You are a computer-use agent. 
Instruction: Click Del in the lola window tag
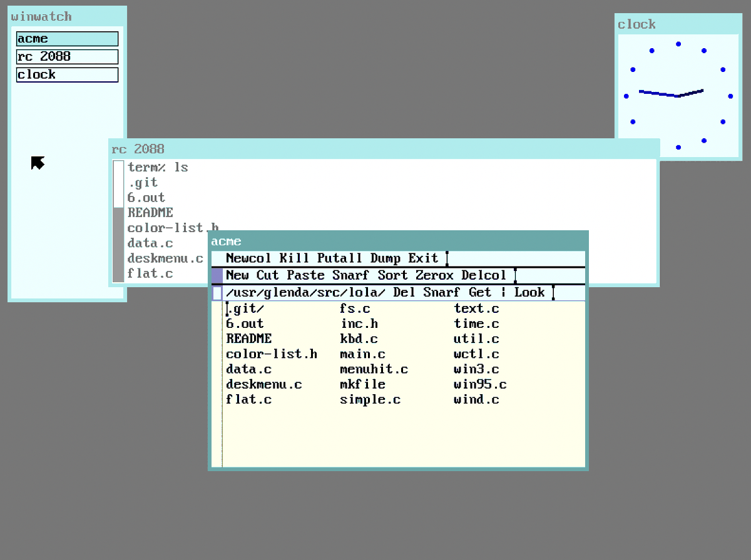[x=404, y=292]
